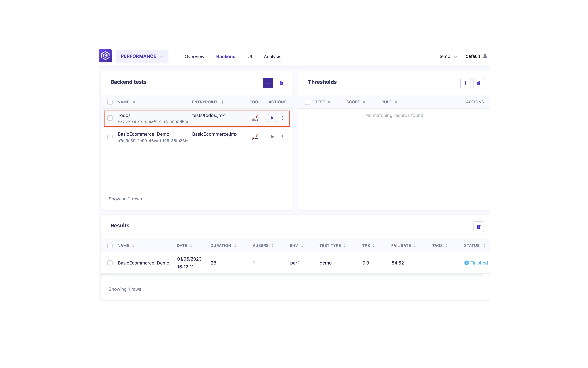This screenshot has height=368, width=588.
Task: Click the JMeter icon in Todos row
Action: pos(255,118)
